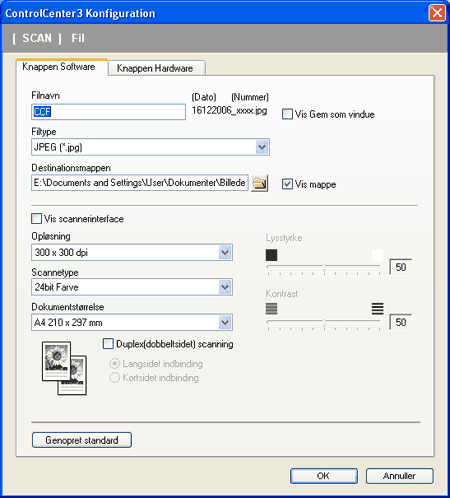The width and height of the screenshot is (450, 498).
Task: Click the white Lysstyrke bright square icon
Action: tap(377, 255)
